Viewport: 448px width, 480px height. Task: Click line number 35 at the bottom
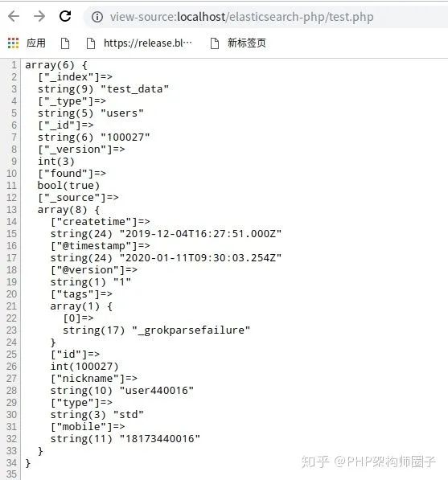[x=11, y=475]
